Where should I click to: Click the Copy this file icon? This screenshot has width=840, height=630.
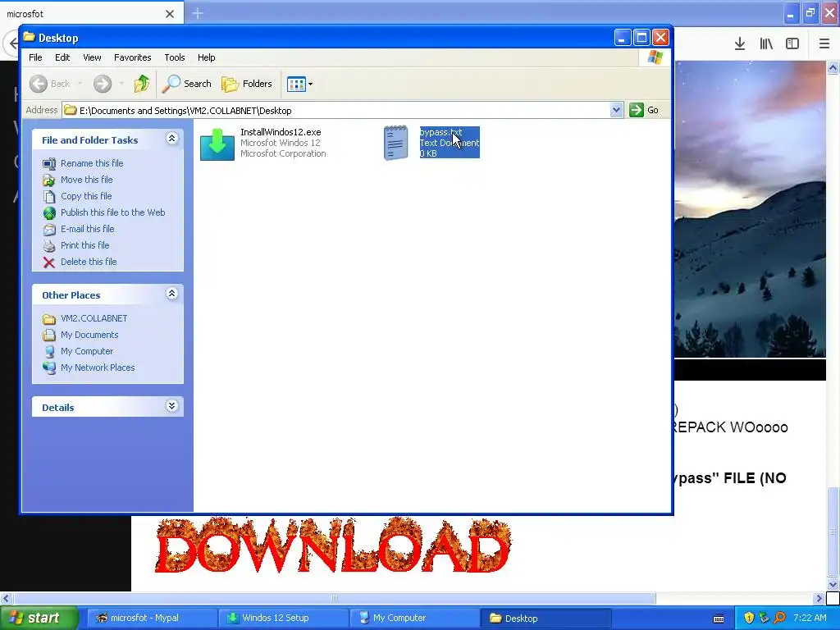(x=48, y=197)
